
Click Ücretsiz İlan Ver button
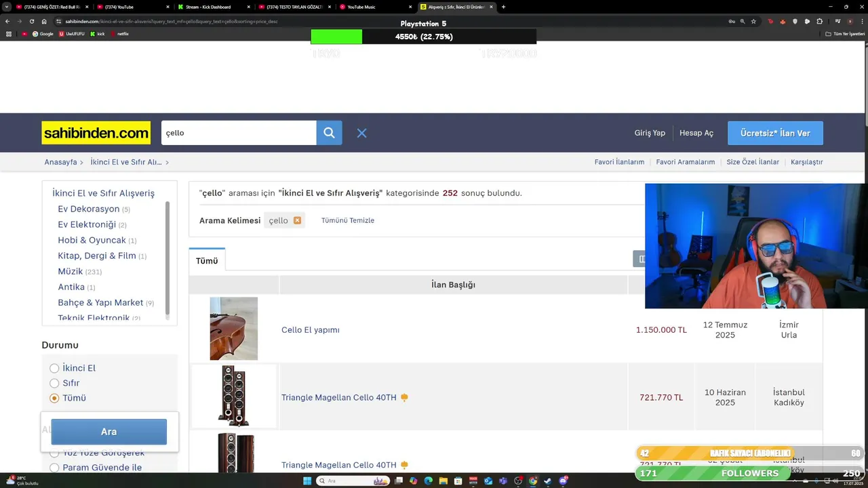point(775,133)
